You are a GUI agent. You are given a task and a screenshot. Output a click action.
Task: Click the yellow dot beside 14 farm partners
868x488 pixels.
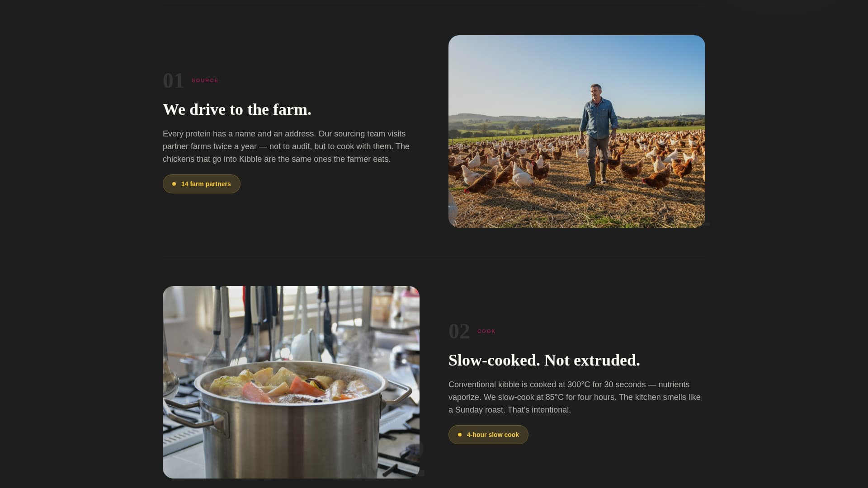coord(174,184)
